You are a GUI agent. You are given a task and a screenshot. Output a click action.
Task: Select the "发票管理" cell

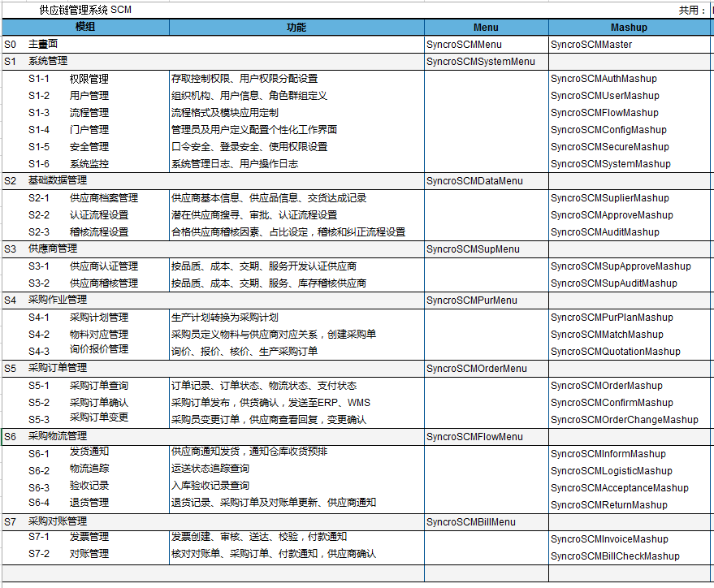pos(89,537)
